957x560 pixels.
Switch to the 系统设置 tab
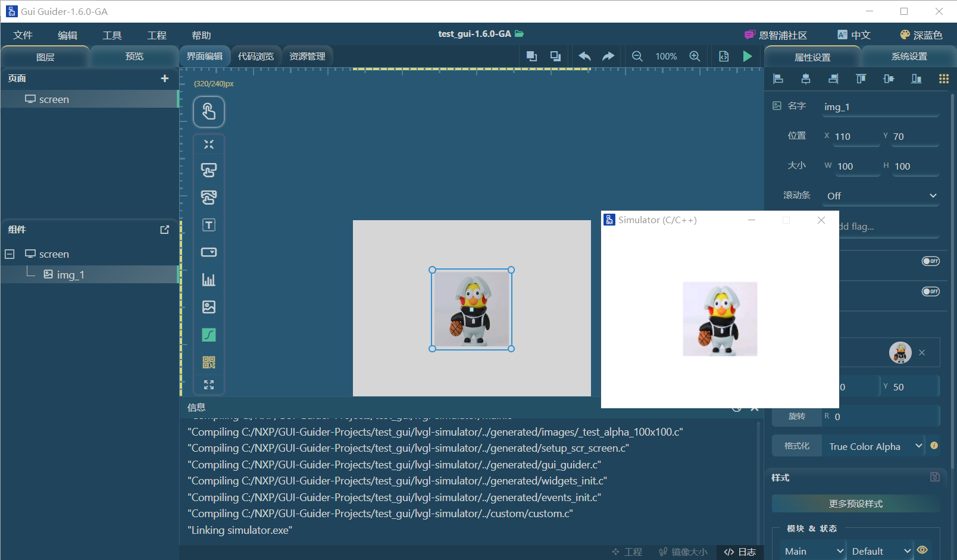(x=909, y=57)
